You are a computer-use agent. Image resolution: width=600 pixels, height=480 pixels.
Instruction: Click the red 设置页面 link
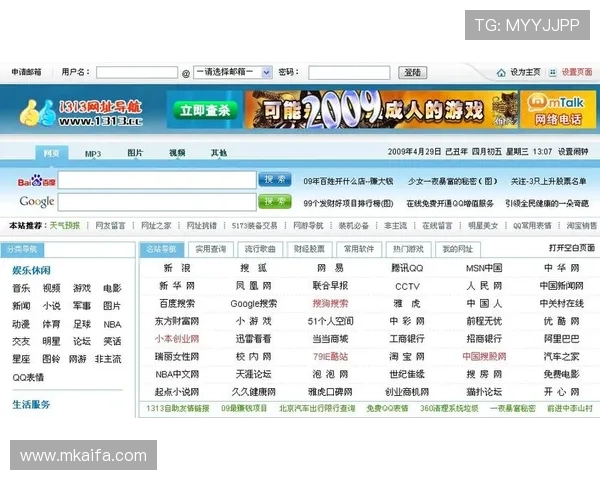click(577, 72)
